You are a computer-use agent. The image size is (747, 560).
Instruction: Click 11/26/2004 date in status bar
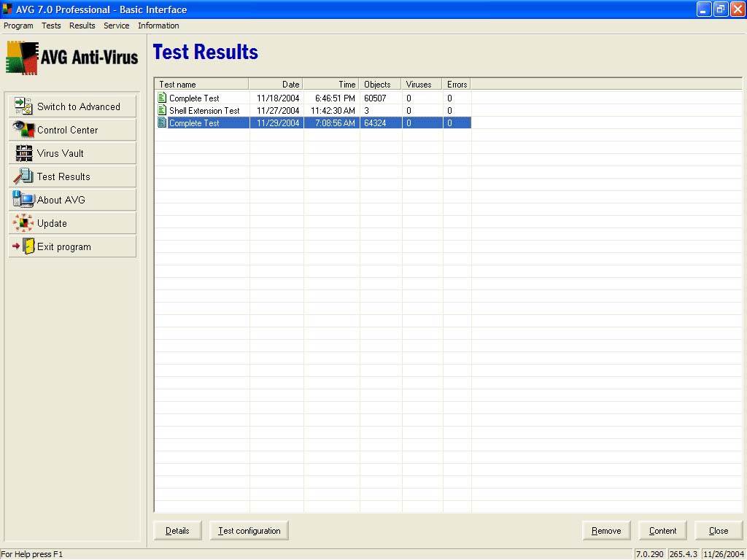point(723,554)
